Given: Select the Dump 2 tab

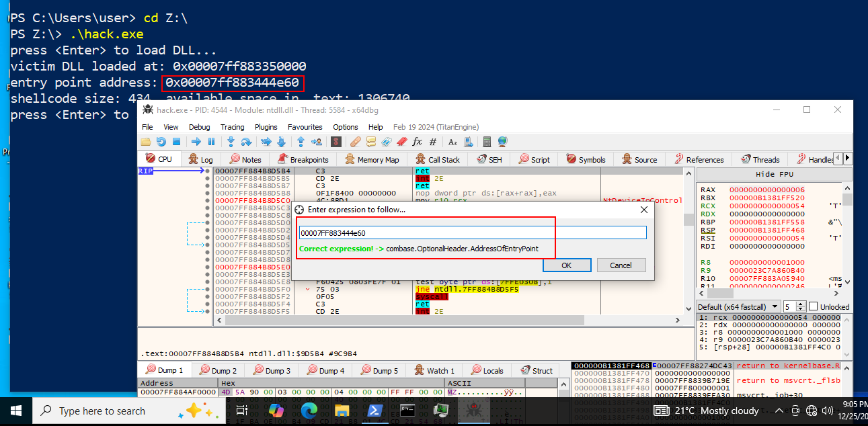Looking at the screenshot, I should [217, 370].
